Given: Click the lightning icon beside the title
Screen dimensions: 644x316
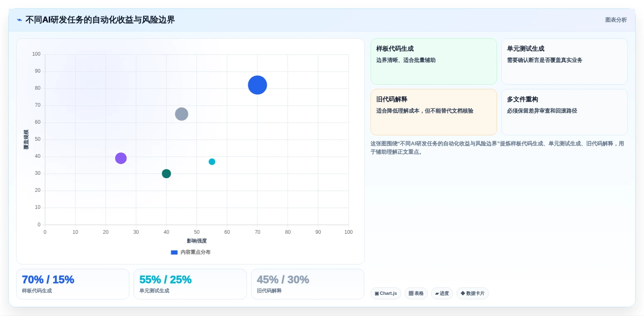Looking at the screenshot, I should tap(20, 20).
